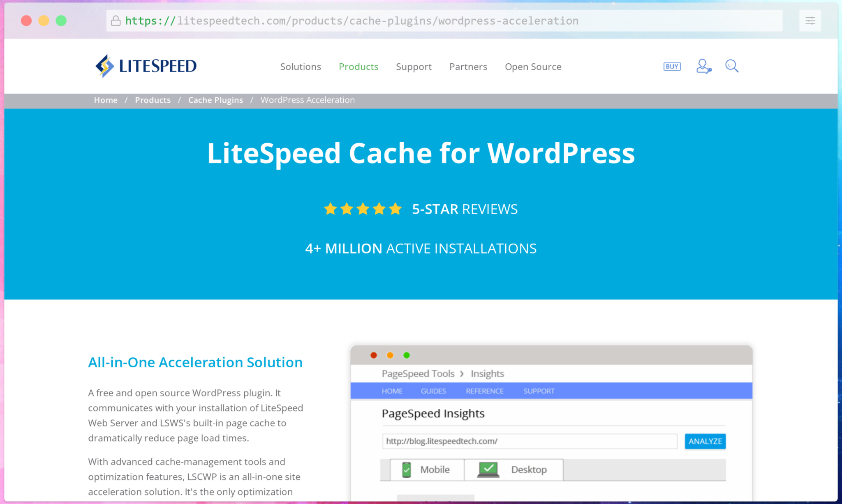Click the chevron between PageSpeed Tools and Insights

pos(462,374)
